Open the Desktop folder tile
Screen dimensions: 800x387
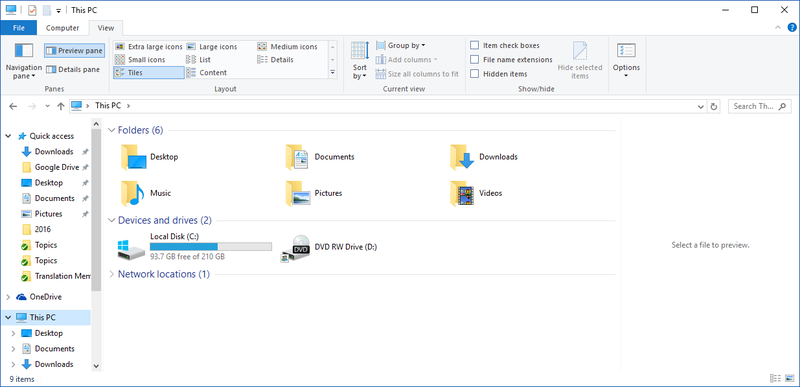pyautogui.click(x=149, y=157)
